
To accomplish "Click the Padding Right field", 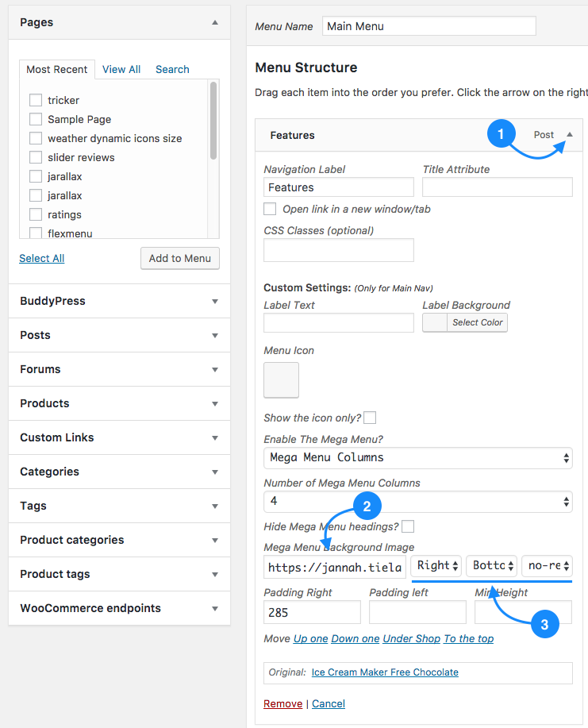I will tap(313, 612).
